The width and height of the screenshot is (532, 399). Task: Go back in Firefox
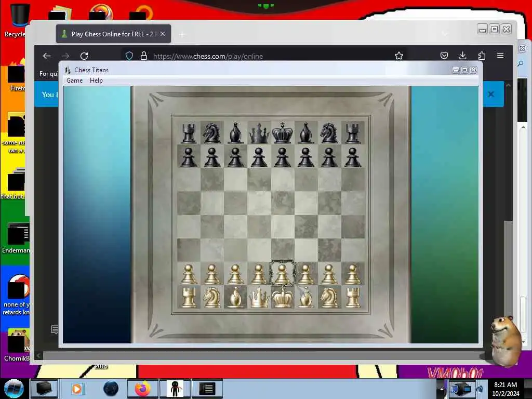(47, 56)
